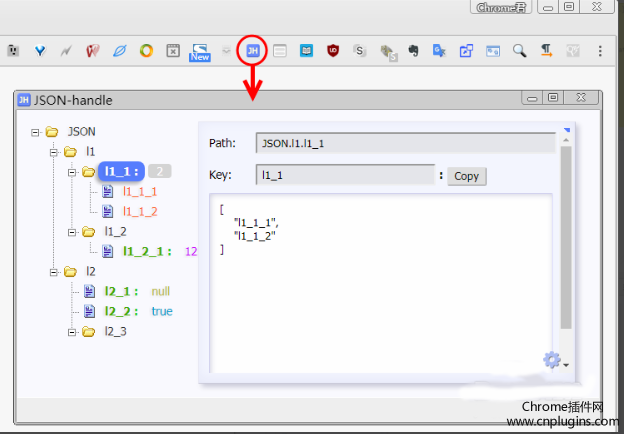624x434 pixels.
Task: Click the Google Translate extension icon
Action: (x=439, y=51)
